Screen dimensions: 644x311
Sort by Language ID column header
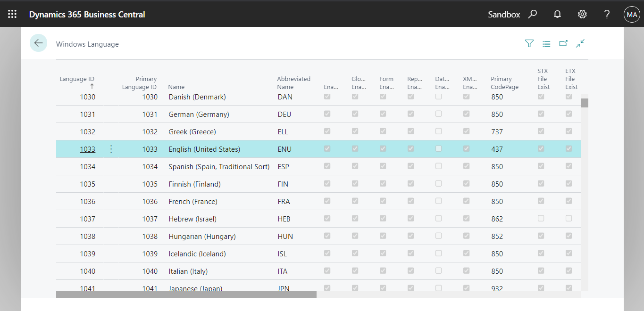77,79
